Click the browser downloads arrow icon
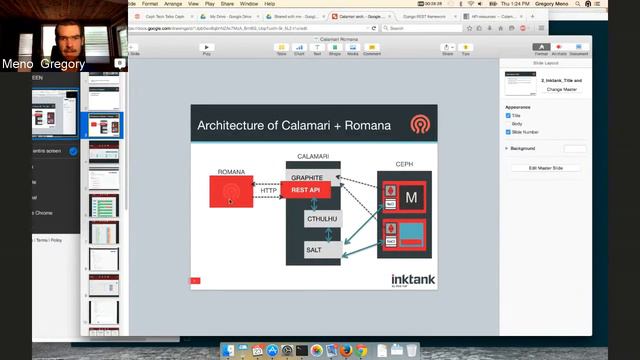Image resolution: width=640 pixels, height=360 pixels. (489, 28)
